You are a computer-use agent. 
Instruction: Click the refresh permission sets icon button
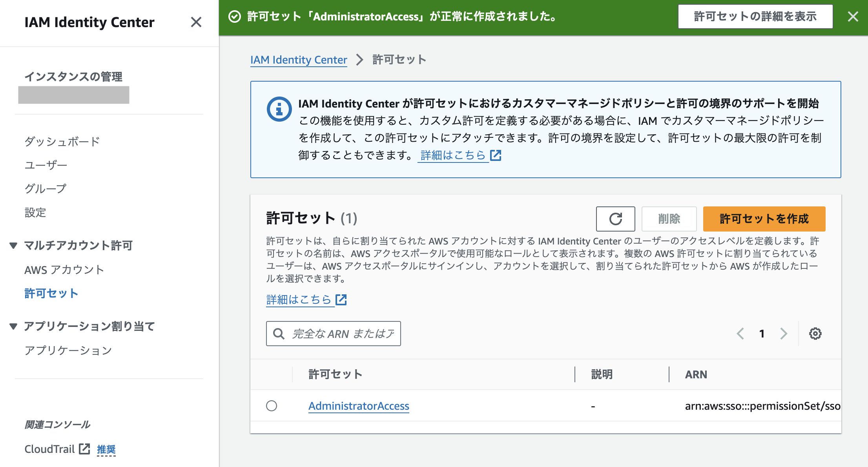615,219
